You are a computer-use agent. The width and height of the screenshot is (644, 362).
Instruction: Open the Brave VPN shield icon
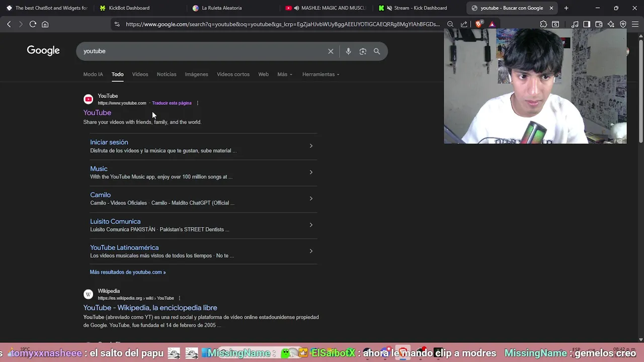tap(623, 24)
